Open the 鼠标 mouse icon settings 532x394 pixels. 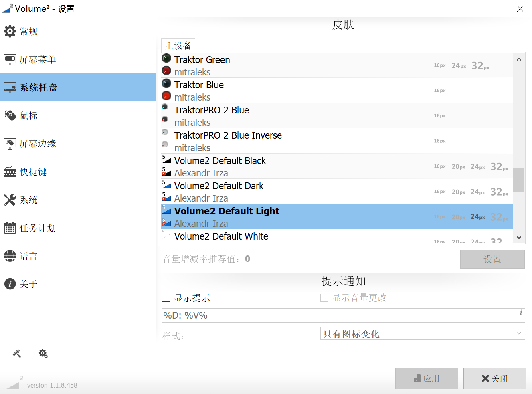10,115
